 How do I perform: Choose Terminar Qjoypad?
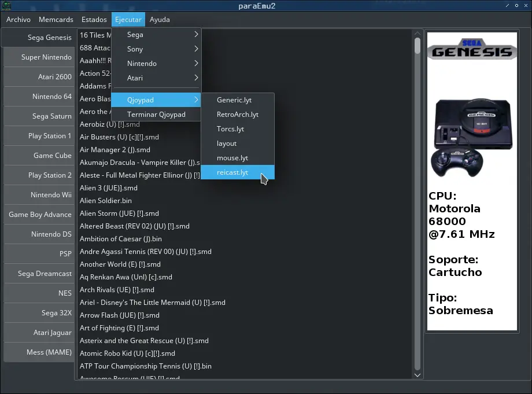tap(156, 115)
